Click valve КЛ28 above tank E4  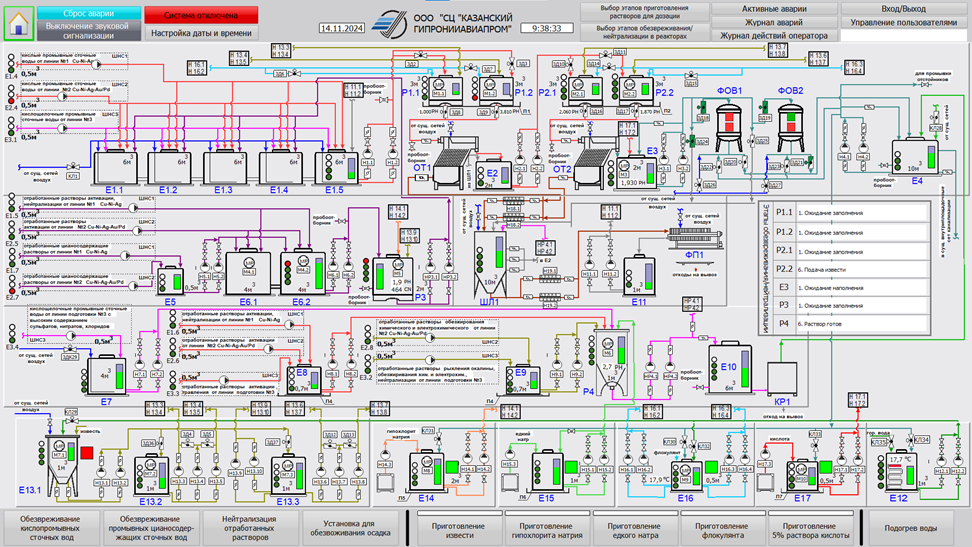coord(935,116)
